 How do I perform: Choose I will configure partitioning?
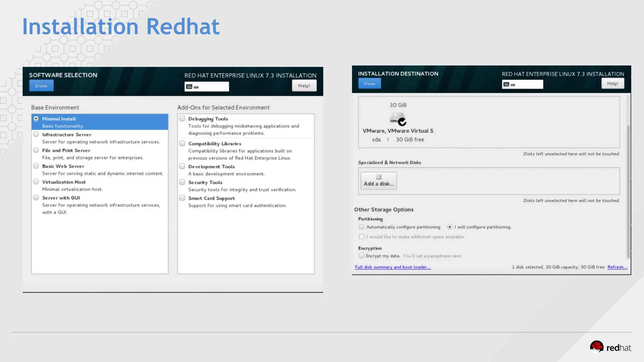point(450,227)
